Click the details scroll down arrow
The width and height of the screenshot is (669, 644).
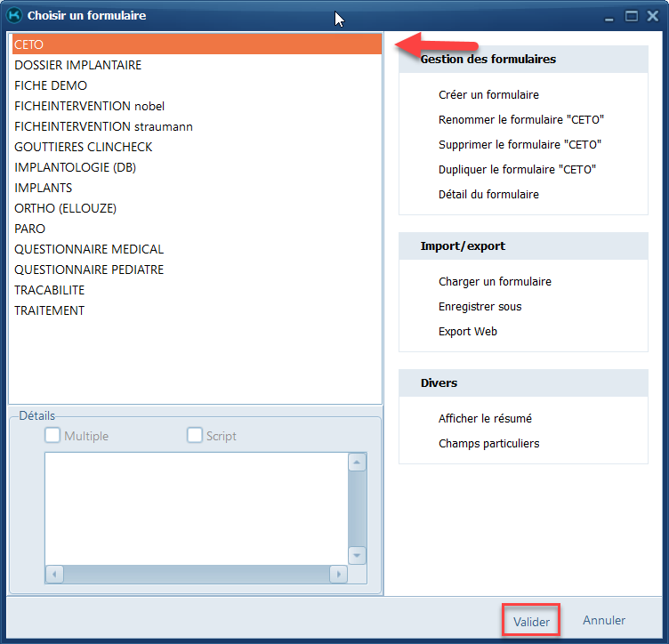(357, 555)
